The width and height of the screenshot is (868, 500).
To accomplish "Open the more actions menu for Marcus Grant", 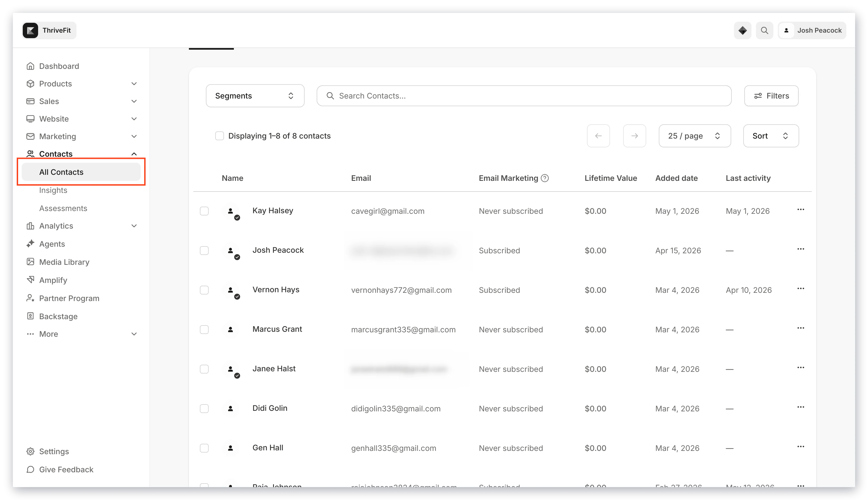I will pyautogui.click(x=800, y=328).
